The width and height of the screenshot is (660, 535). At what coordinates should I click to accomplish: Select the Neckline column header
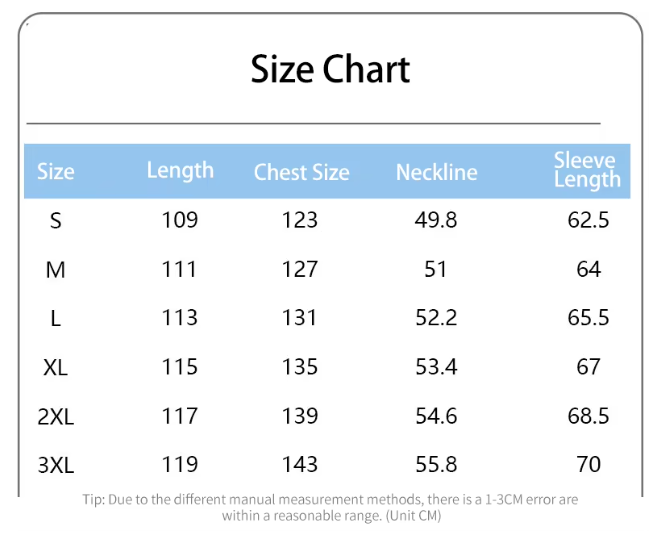click(436, 172)
